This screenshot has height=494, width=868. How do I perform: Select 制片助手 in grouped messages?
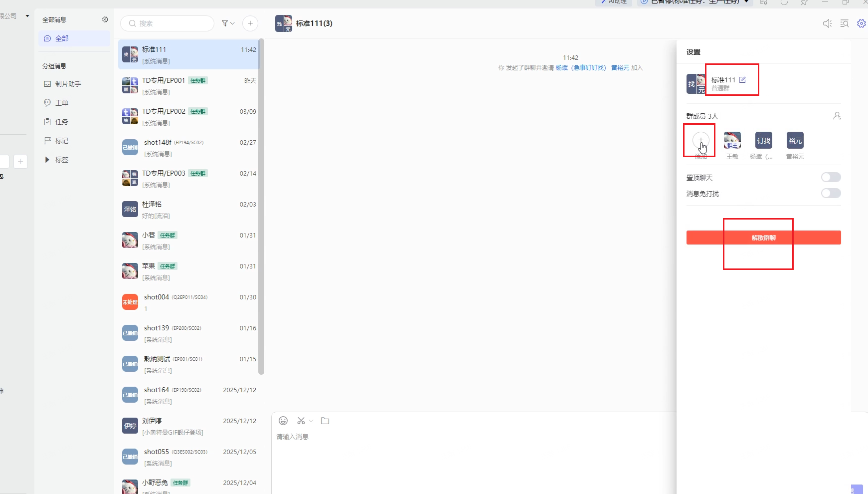pos(68,84)
